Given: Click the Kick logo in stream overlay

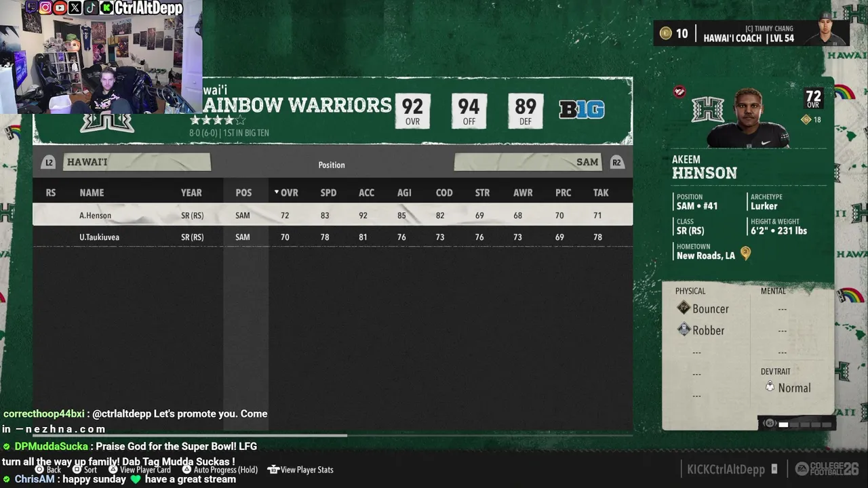Looking at the screenshot, I should (106, 7).
